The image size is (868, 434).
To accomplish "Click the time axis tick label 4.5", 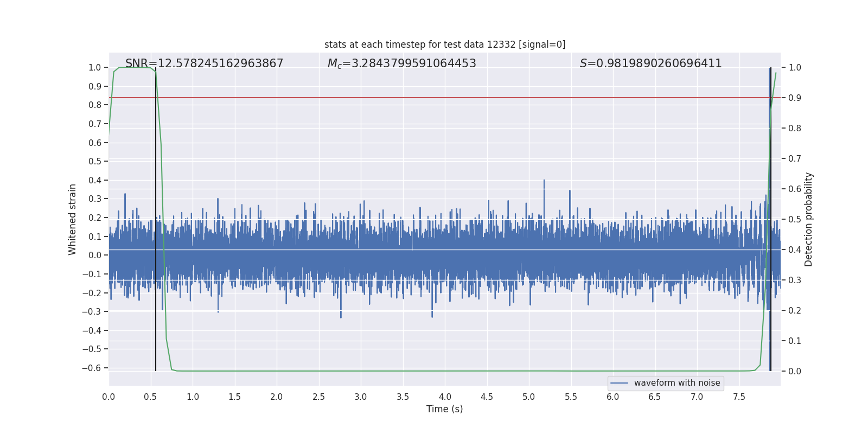I will pos(487,397).
